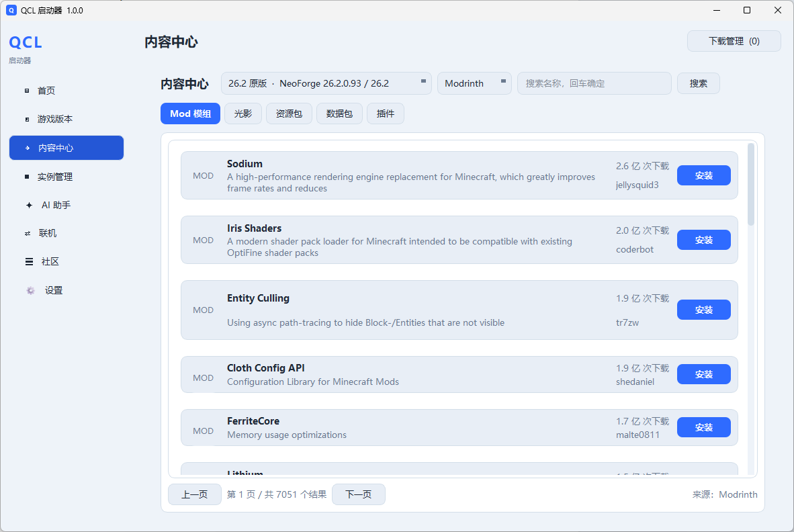Switch to the Mod 模组 tab
The image size is (794, 532).
(190, 114)
